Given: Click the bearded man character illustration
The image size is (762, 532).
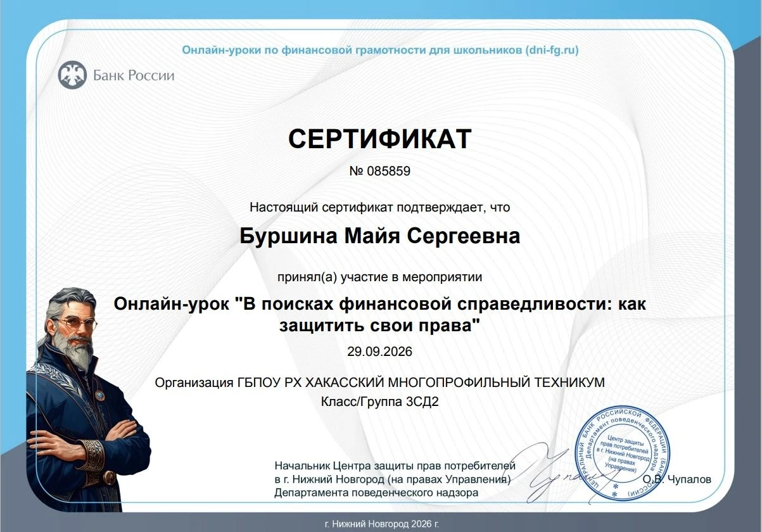Looking at the screenshot, I should (x=87, y=398).
